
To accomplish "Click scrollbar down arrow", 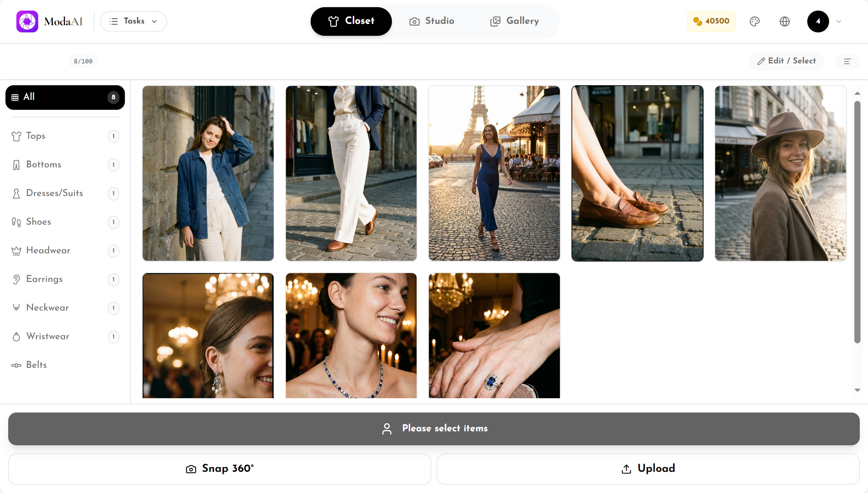I will pos(857,390).
